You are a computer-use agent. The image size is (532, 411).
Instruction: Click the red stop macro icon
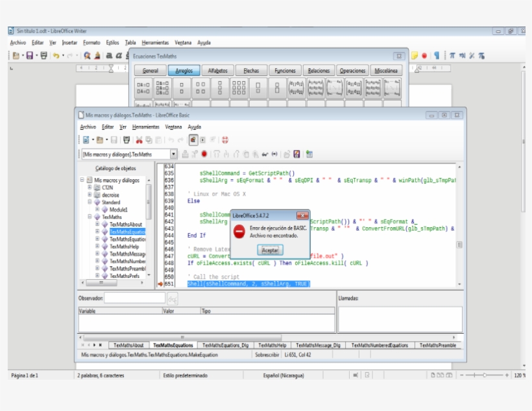(x=204, y=155)
